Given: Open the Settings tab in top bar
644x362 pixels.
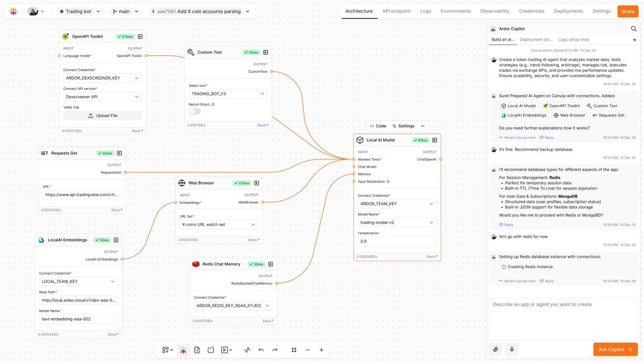Looking at the screenshot, I should click(x=602, y=11).
